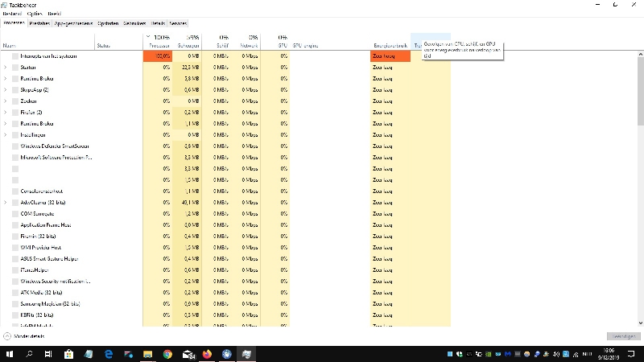Open the Opties menu
The width and height of the screenshot is (644, 362).
tap(35, 14)
